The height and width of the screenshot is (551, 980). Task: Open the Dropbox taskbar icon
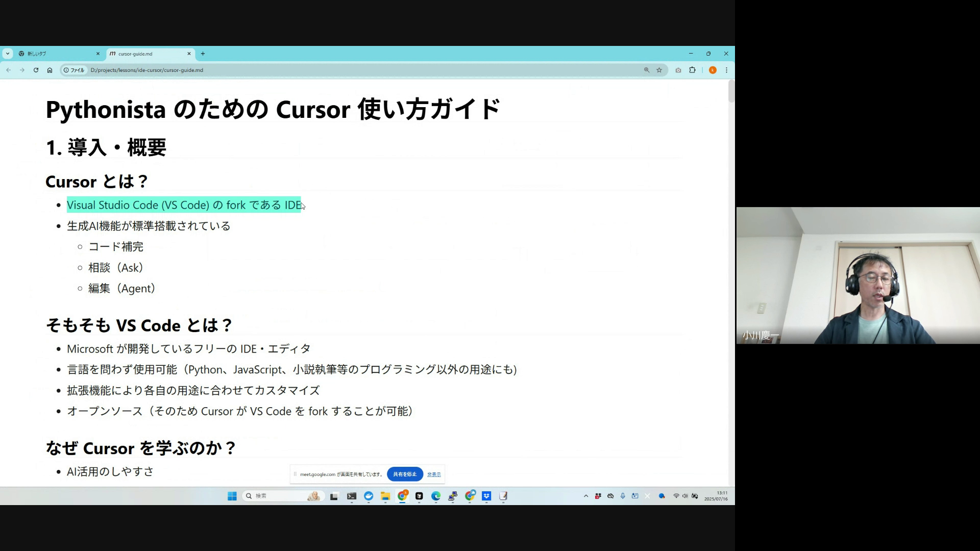pos(486,496)
